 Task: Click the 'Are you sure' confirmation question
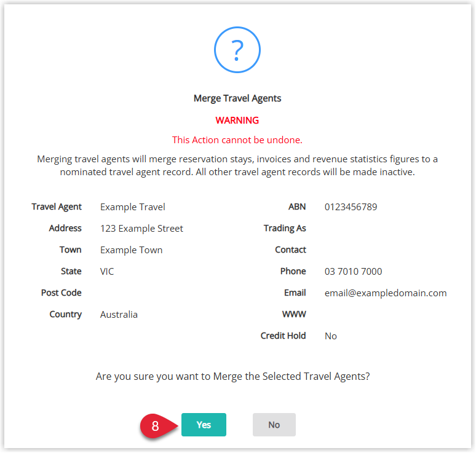point(233,377)
